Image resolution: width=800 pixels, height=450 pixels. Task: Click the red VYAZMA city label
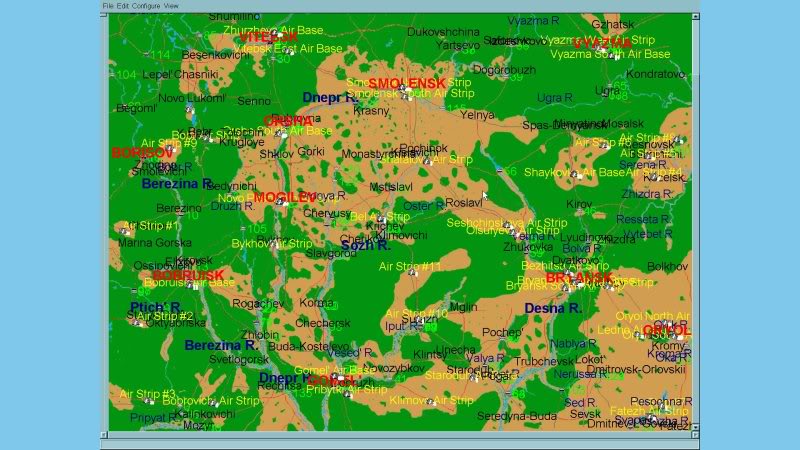tap(603, 43)
